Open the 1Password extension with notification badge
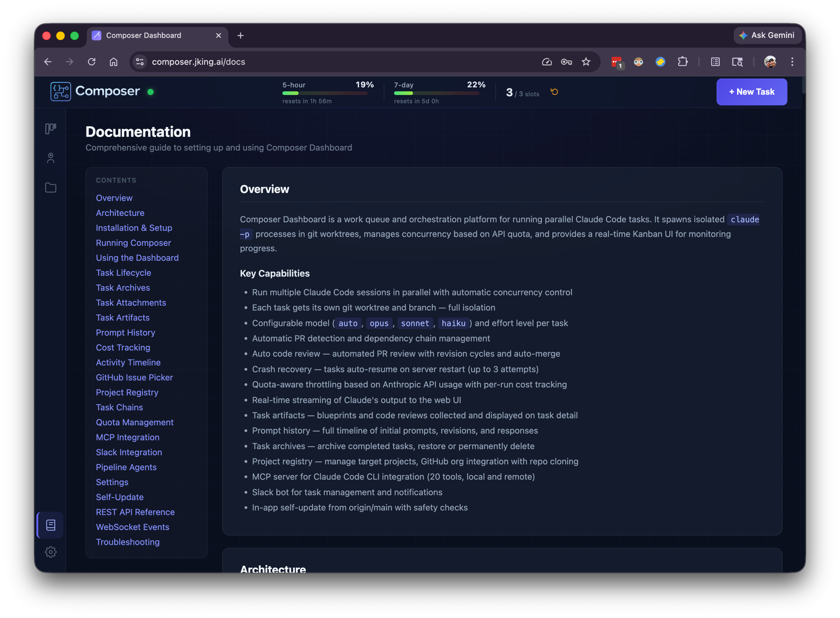Screen dimensions: 840x618 coord(617,62)
